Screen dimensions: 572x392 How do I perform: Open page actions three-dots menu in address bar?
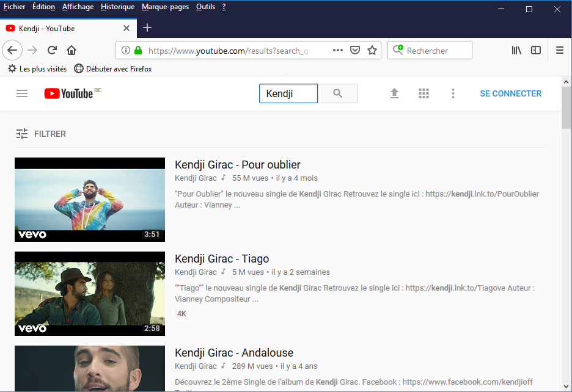pyautogui.click(x=338, y=50)
